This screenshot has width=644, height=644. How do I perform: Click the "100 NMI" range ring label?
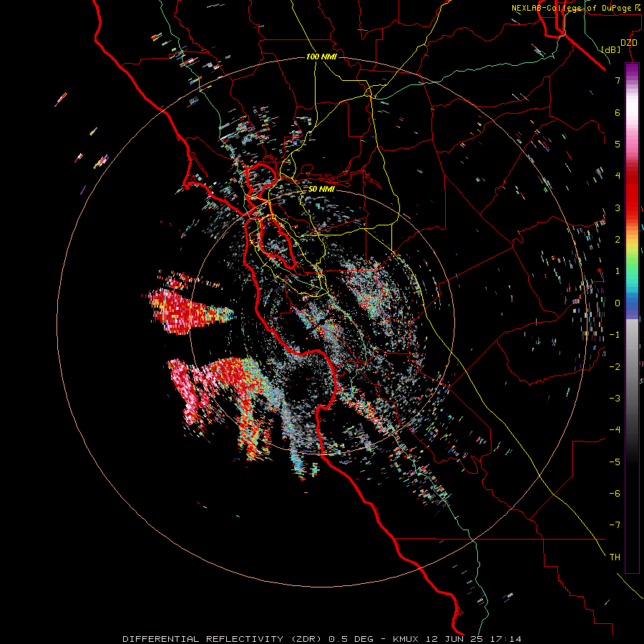click(321, 57)
